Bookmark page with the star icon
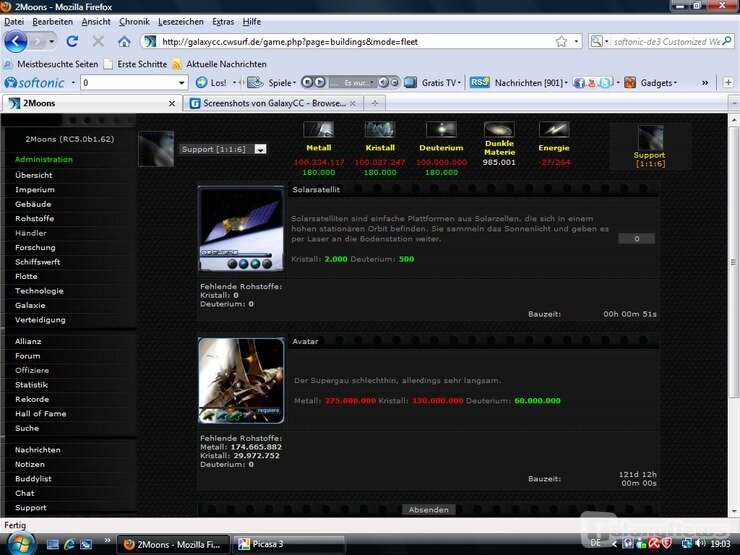Screen dimensions: 740x555 561,42
